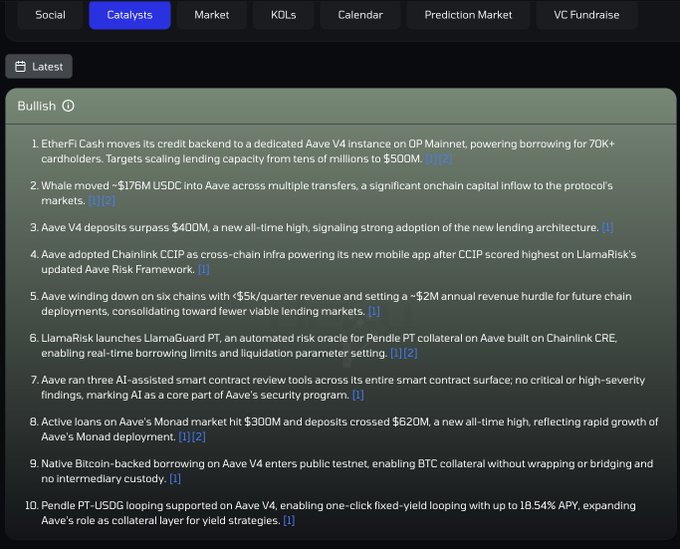Open source [2] of LlamaGuard PT item

point(411,353)
